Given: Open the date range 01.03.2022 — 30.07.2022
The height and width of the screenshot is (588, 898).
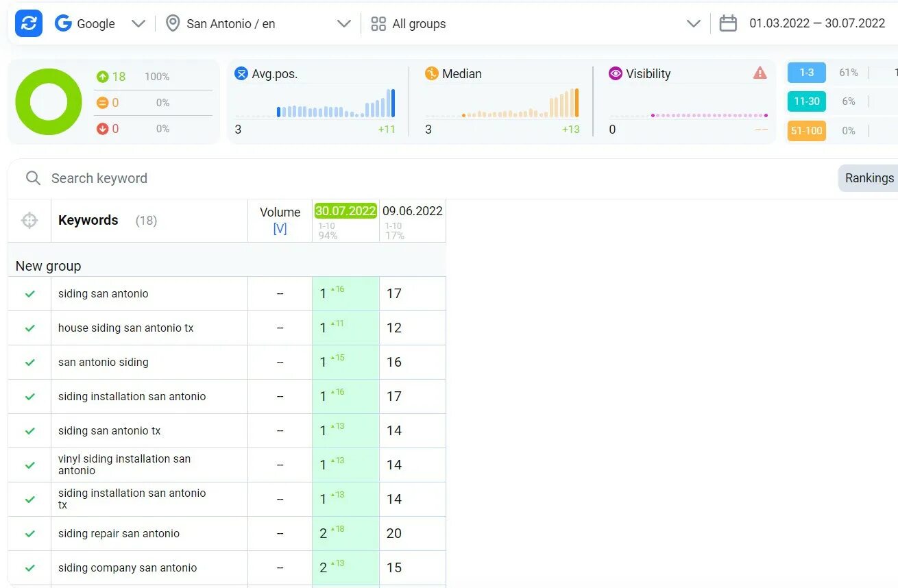Looking at the screenshot, I should 817,23.
